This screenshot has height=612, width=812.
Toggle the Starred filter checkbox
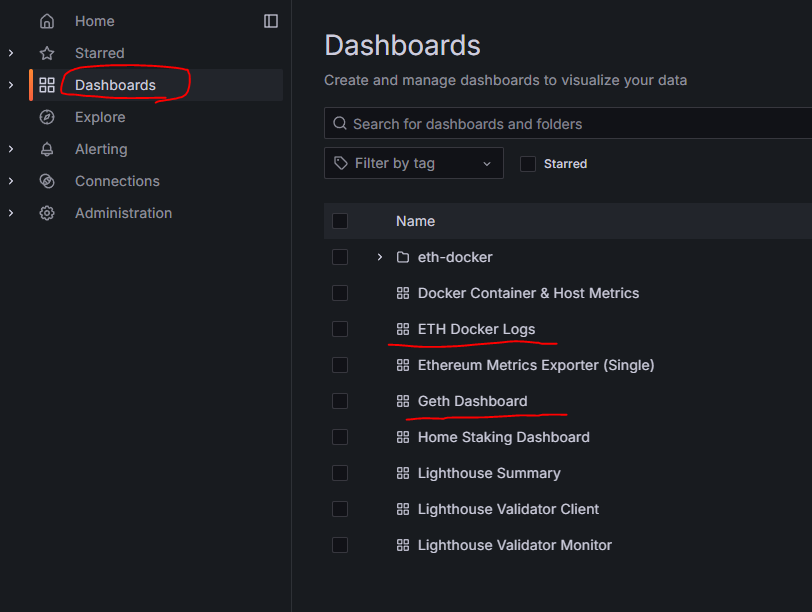point(528,164)
